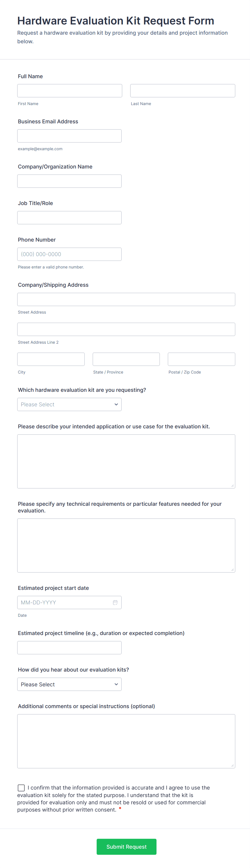Select the Phone Number field
Screen dimensions: 250x868
point(69,254)
